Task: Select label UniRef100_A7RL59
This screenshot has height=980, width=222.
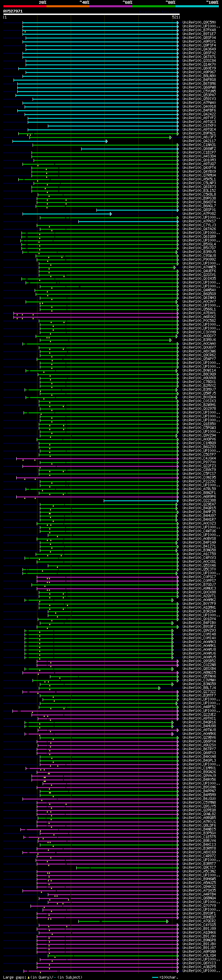Action: click(x=199, y=489)
